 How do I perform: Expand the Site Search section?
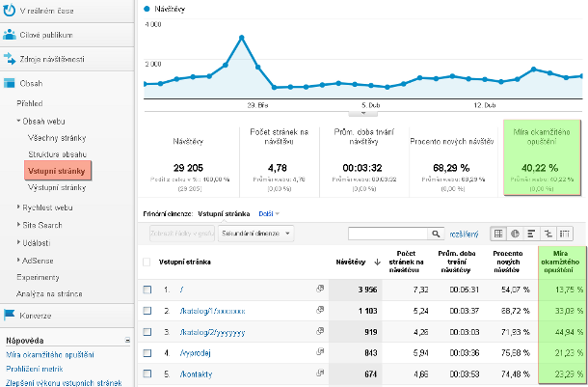(18, 225)
